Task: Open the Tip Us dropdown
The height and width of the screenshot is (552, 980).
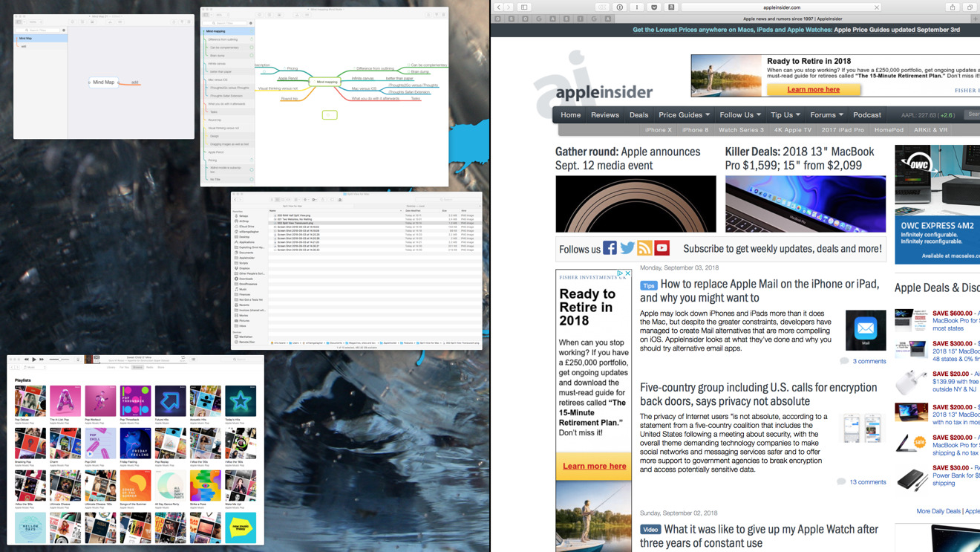Action: (785, 115)
